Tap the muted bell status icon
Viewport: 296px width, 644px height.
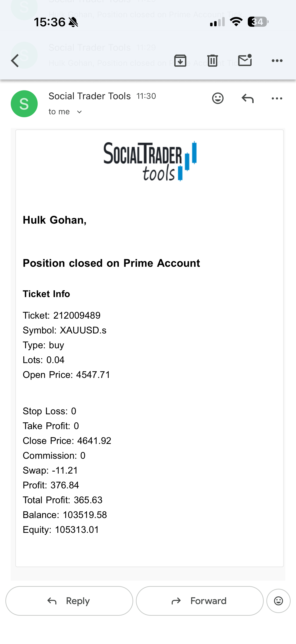tap(73, 22)
